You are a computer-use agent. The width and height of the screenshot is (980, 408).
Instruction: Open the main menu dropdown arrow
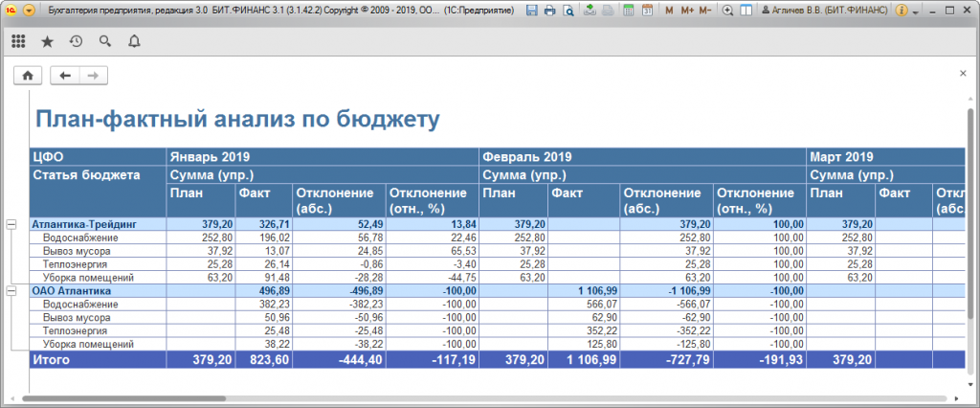[x=29, y=11]
